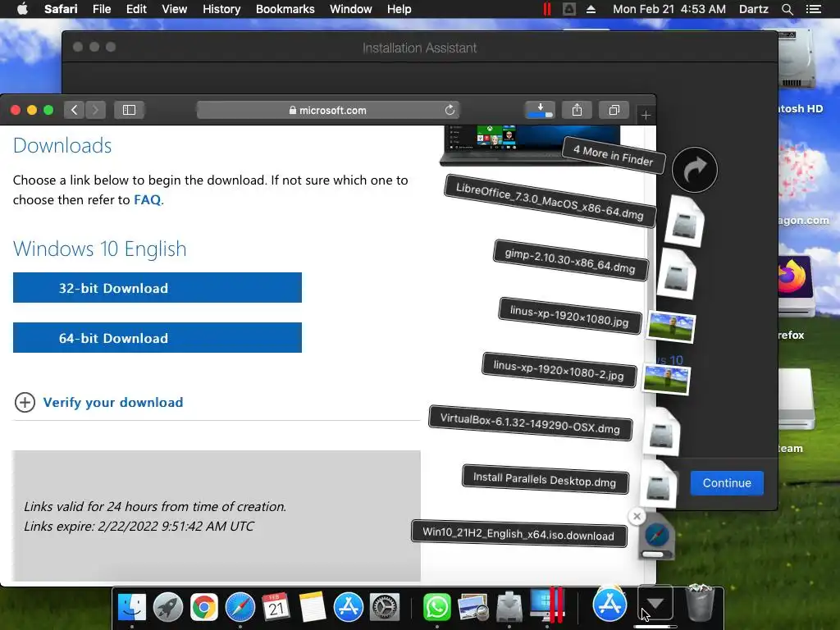
Task: Open Notification Center
Action: click(x=813, y=9)
